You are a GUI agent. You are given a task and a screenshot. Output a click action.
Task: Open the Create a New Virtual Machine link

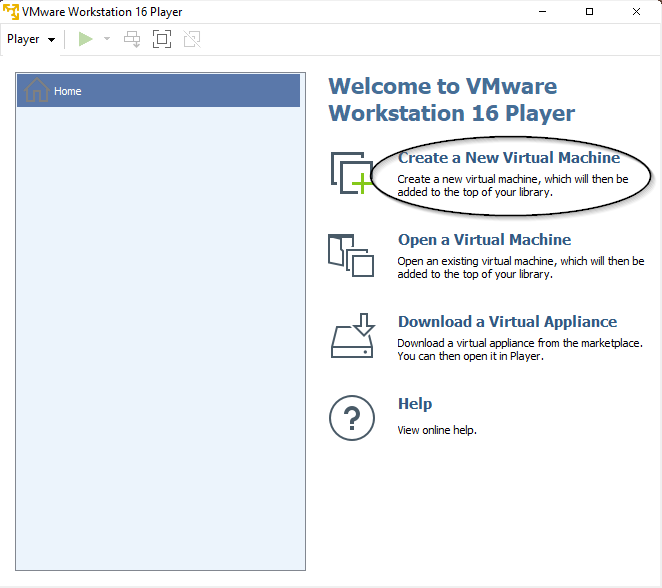click(509, 157)
